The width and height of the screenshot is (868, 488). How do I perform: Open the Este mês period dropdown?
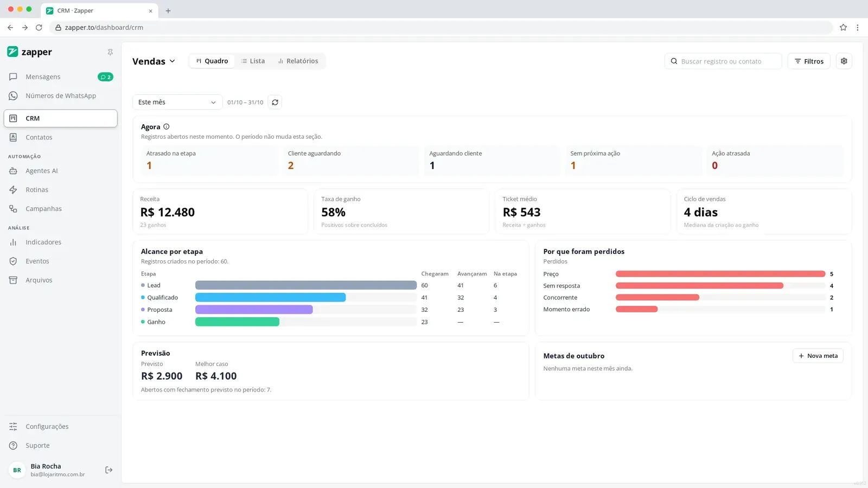(x=177, y=102)
